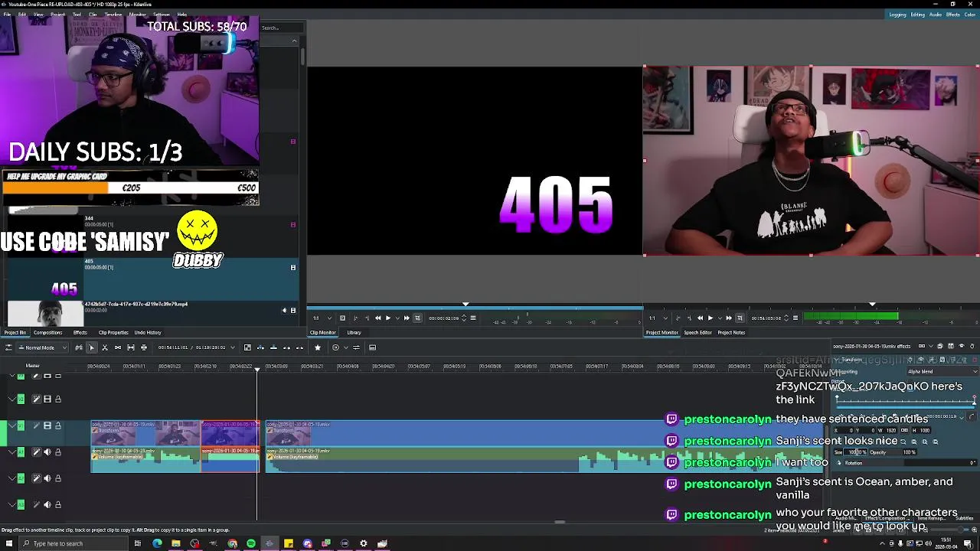Open the Clip Properties tab
This screenshot has height=551, width=980.
tap(113, 332)
